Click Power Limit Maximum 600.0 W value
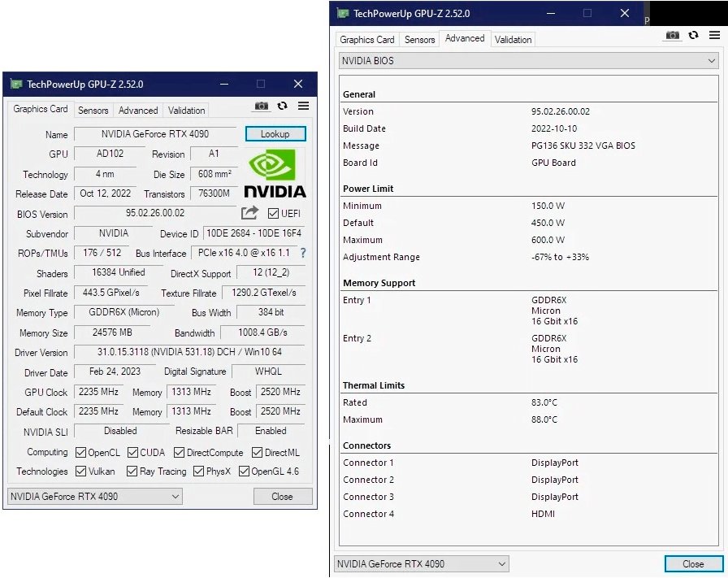The width and height of the screenshot is (728, 578). coord(548,240)
